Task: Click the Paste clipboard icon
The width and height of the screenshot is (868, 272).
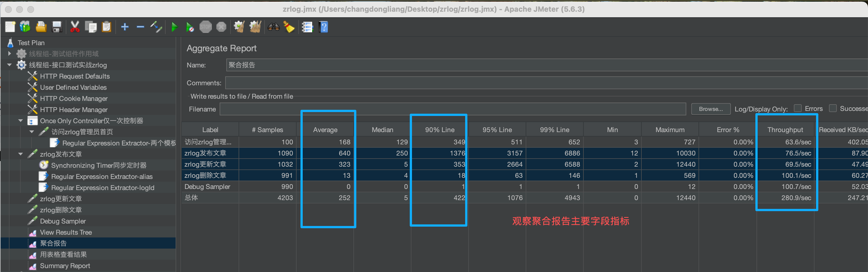Action: pyautogui.click(x=106, y=27)
